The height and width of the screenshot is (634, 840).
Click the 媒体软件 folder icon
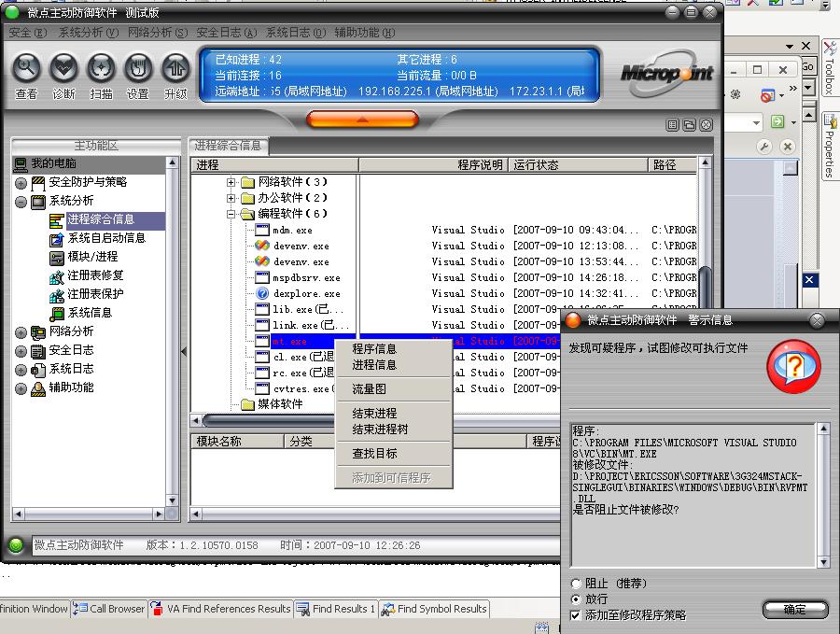click(247, 404)
